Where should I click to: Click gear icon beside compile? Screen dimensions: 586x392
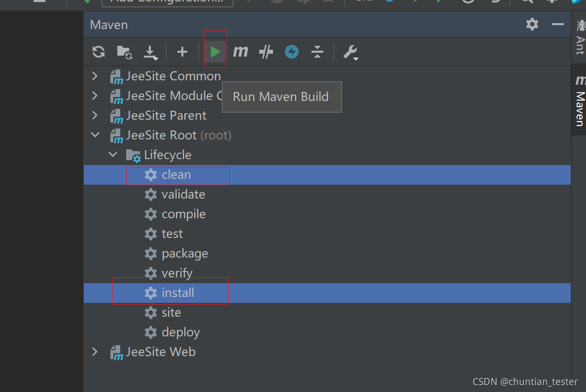[151, 214]
